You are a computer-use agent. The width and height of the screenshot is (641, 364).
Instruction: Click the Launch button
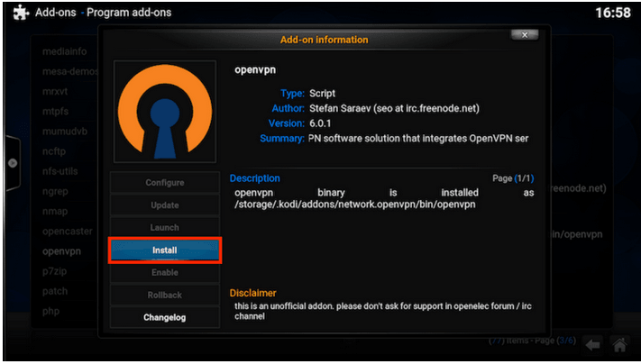[x=165, y=228]
